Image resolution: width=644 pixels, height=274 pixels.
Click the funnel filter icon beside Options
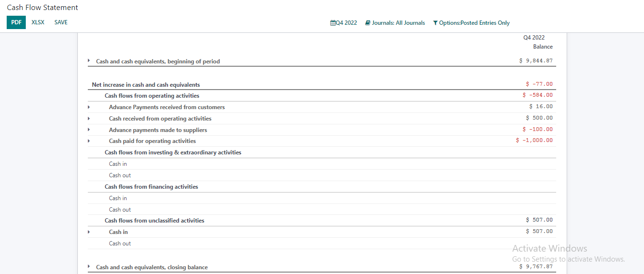[435, 23]
